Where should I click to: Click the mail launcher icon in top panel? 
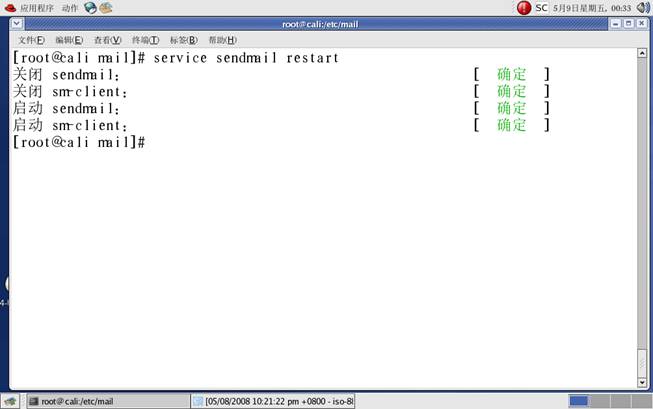click(106, 7)
